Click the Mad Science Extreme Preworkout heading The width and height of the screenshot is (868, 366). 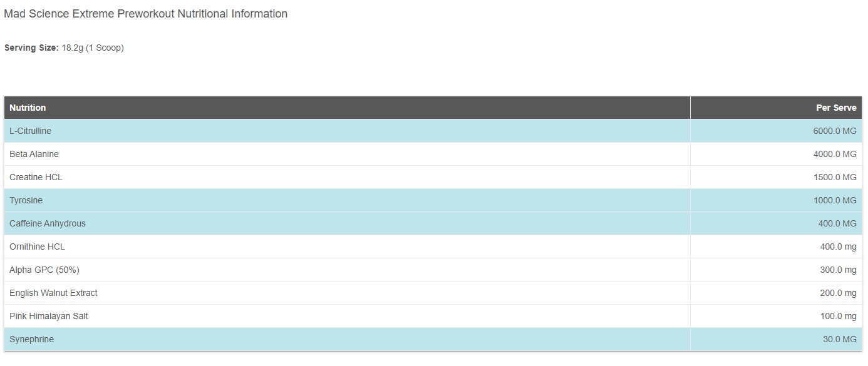[145, 14]
